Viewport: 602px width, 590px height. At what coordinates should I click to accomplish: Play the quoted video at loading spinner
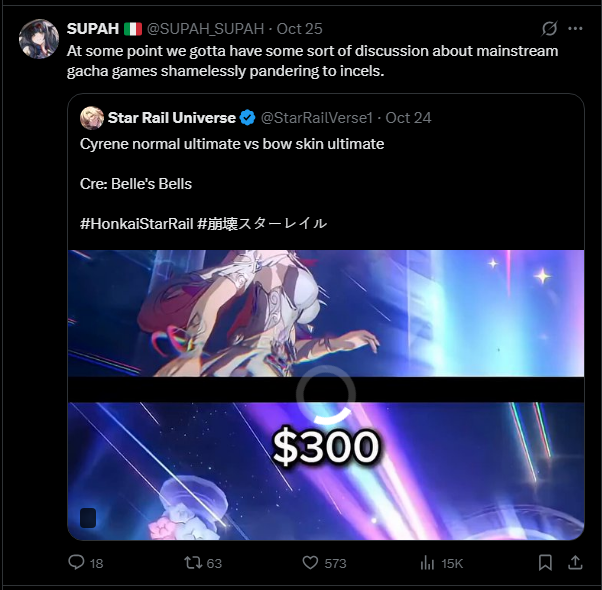tap(326, 395)
